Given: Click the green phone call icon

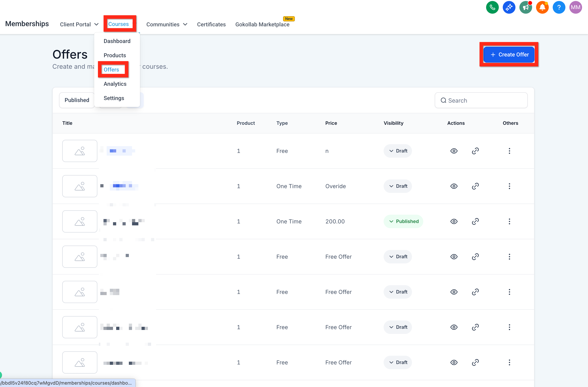Looking at the screenshot, I should (492, 7).
